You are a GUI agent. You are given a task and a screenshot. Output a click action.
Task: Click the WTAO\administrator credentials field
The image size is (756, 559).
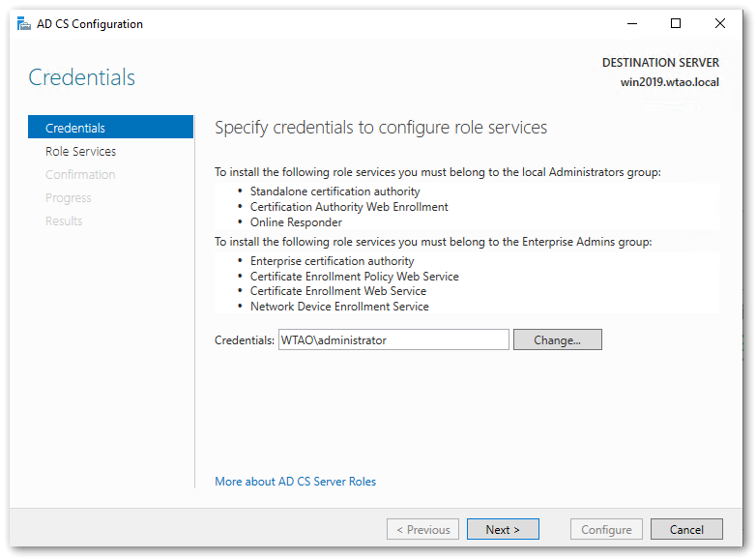tap(393, 340)
